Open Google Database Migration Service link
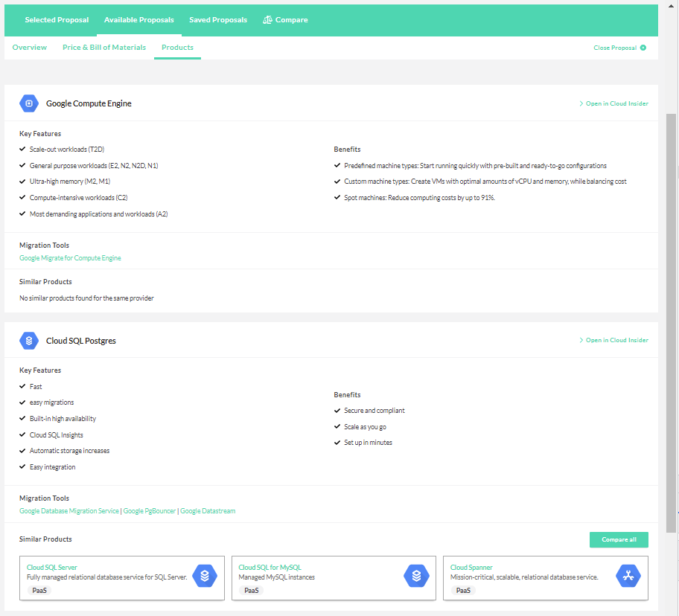 [x=69, y=511]
